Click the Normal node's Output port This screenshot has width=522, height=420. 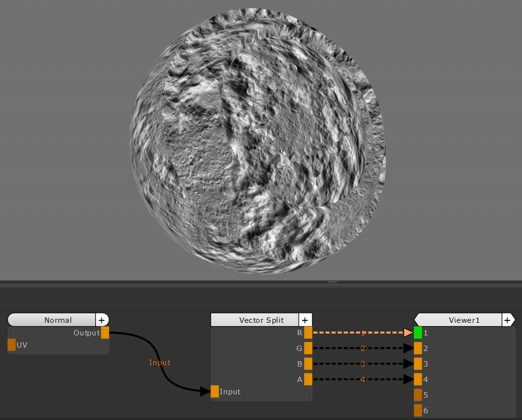[x=105, y=333]
